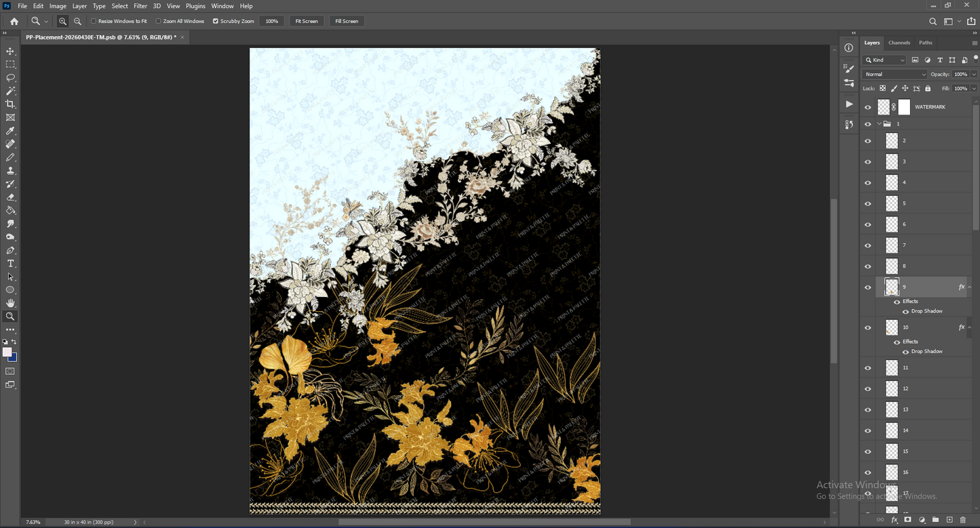980x528 pixels.
Task: Open the zoom tool preset picker arrow
Action: (x=46, y=22)
